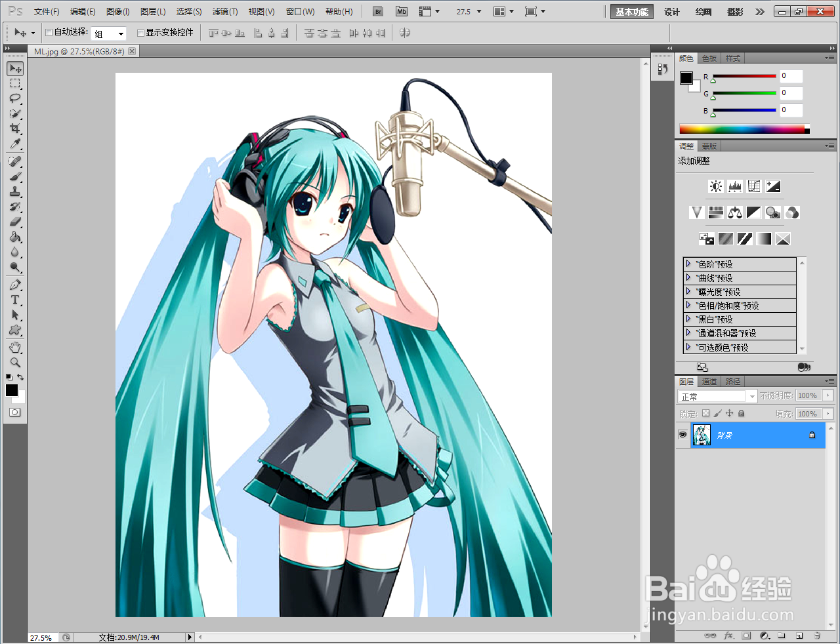Select the Lasso tool

point(15,99)
